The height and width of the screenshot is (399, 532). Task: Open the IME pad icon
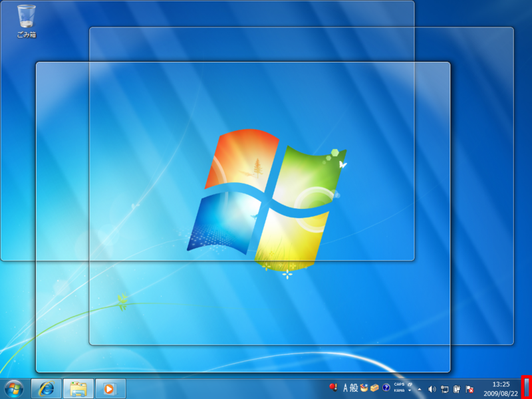[364, 388]
